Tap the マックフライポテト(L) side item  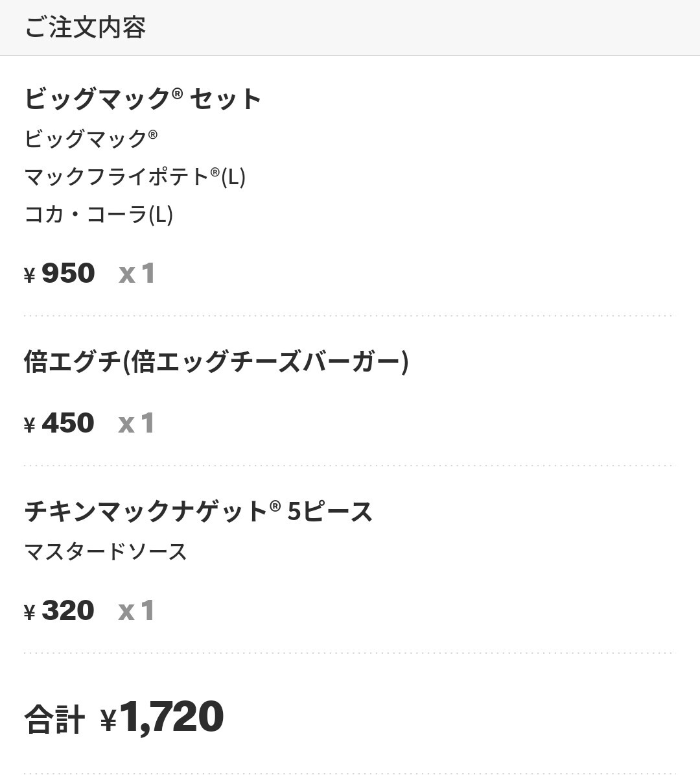[135, 176]
